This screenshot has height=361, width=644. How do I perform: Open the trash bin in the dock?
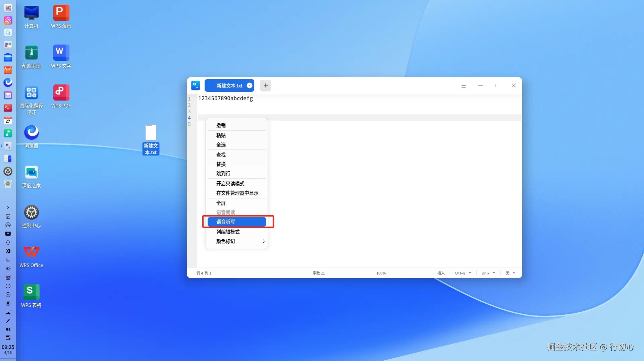pyautogui.click(x=8, y=184)
